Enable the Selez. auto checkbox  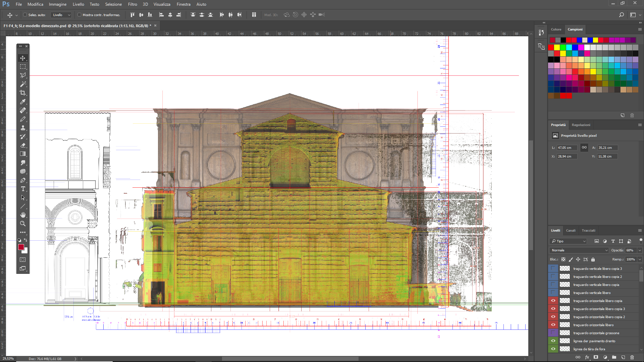point(25,15)
